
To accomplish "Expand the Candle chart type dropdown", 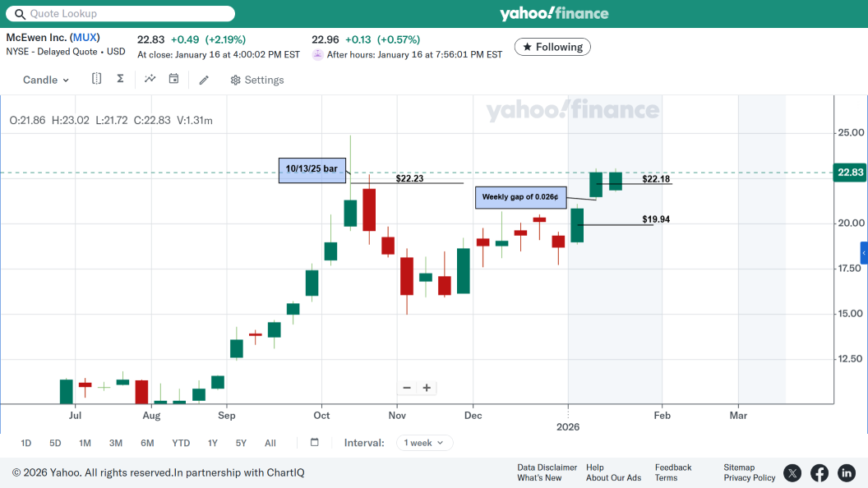I will coord(46,80).
